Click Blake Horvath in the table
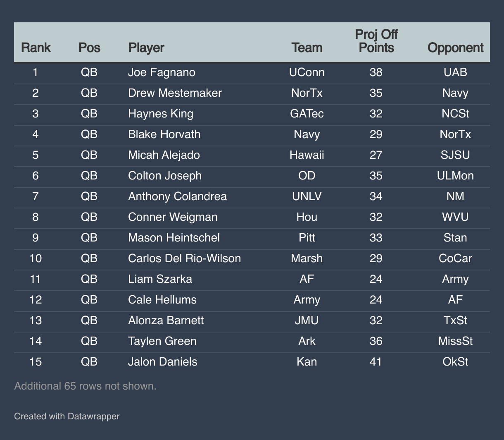Image resolution: width=504 pixels, height=440 pixels. pos(164,134)
